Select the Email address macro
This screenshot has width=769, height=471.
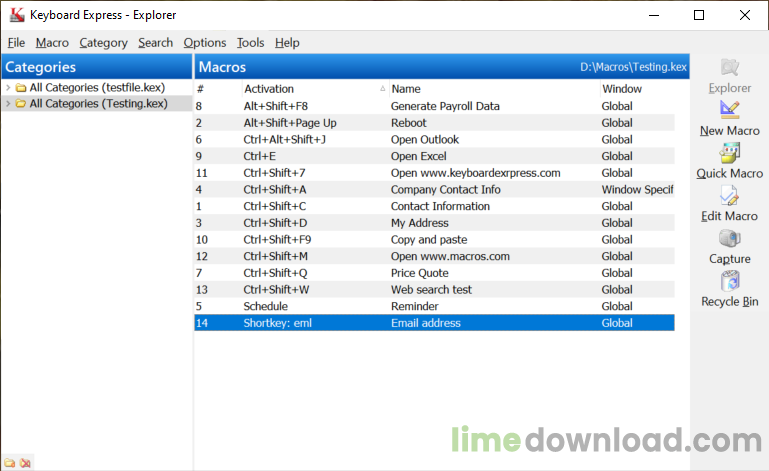tap(435, 323)
